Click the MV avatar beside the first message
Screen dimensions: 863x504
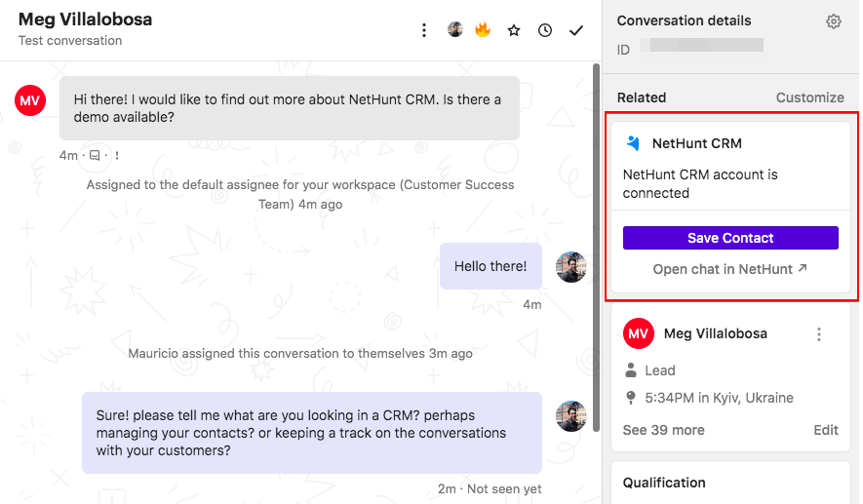tap(29, 100)
